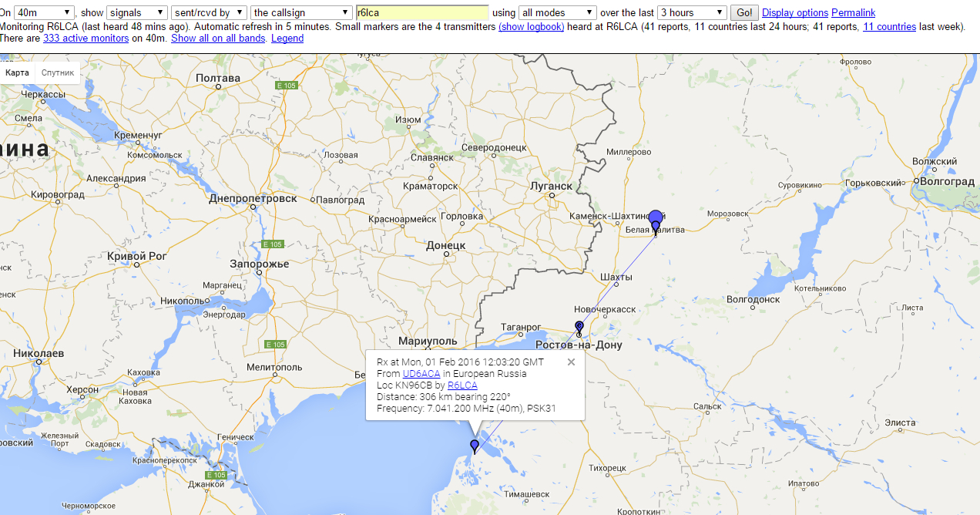Click the Северодонецк city label
The height and width of the screenshot is (515, 980).
click(x=494, y=148)
